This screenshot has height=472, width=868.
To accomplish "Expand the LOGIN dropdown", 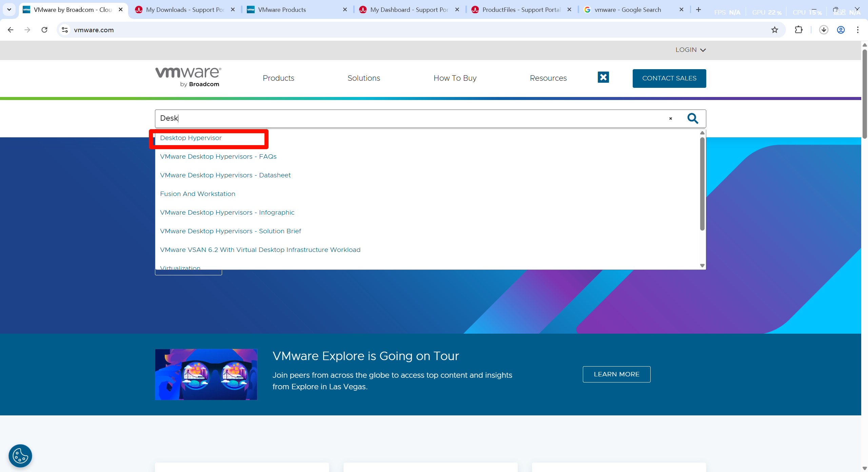I will pos(690,50).
